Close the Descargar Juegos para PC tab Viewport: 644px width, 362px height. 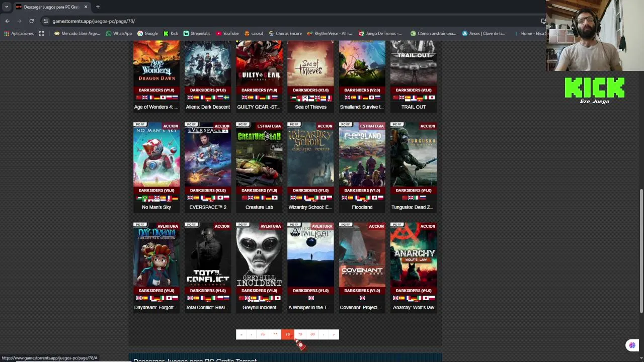86,7
